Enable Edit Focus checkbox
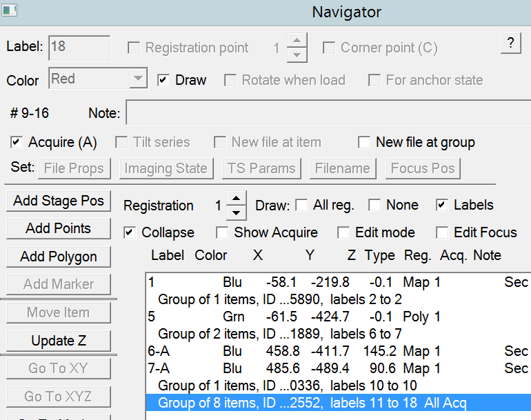 pyautogui.click(x=442, y=232)
